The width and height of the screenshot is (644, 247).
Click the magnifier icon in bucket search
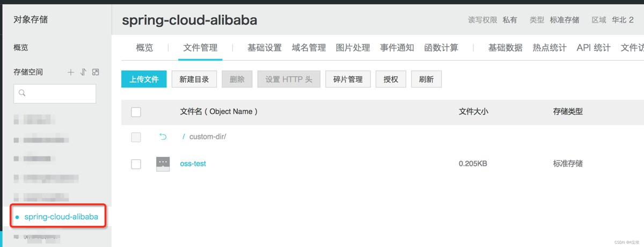[x=23, y=93]
